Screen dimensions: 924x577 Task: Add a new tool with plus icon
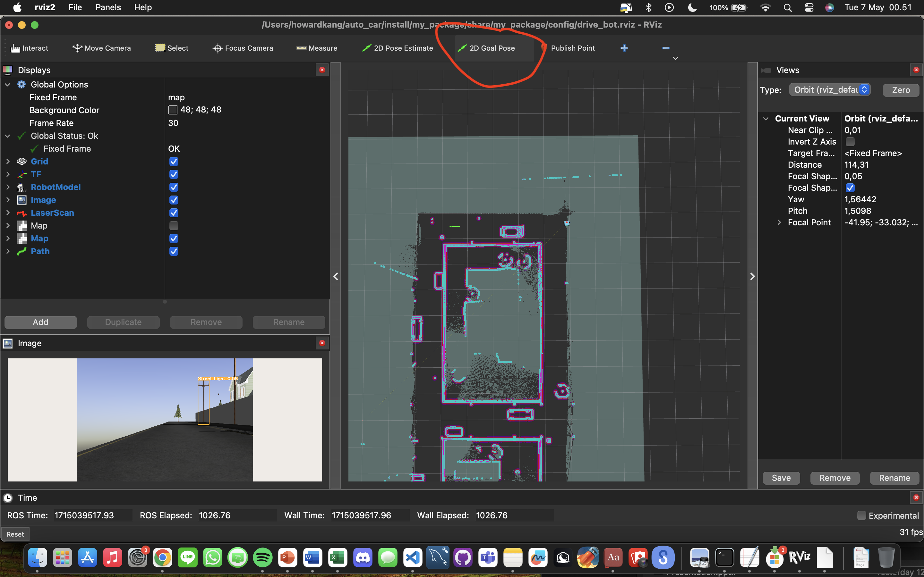point(624,48)
